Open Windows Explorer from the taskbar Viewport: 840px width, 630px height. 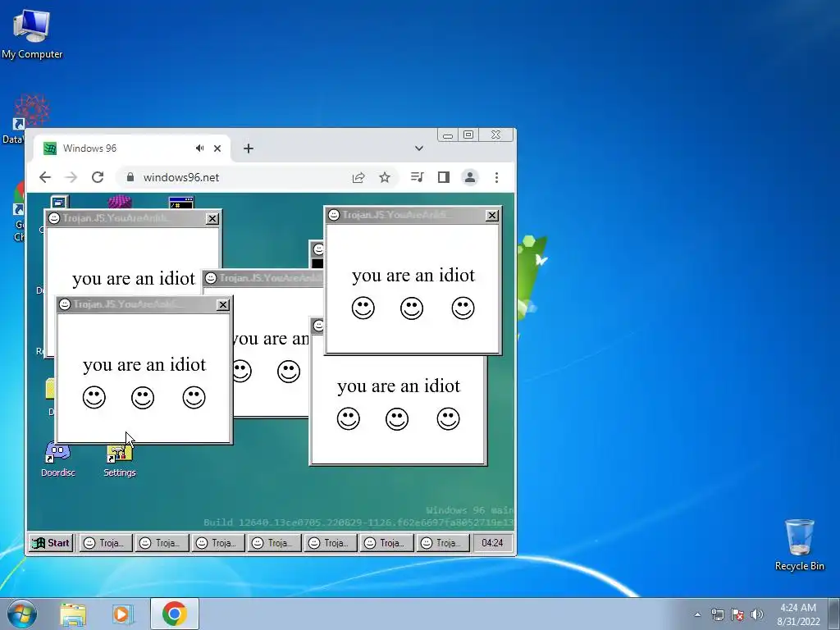(x=73, y=614)
